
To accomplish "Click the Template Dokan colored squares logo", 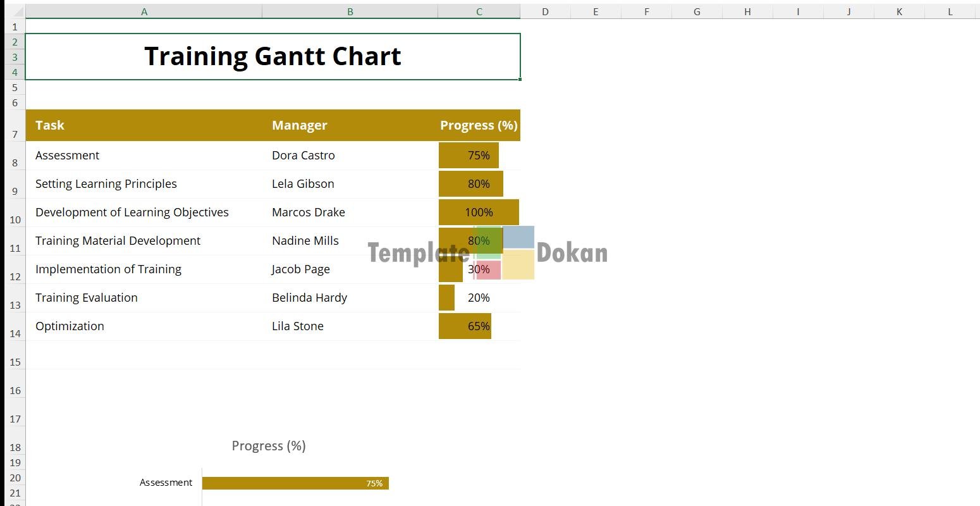I will (x=505, y=253).
